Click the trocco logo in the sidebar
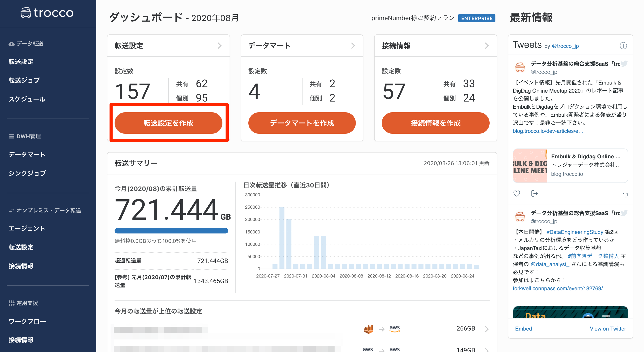The width and height of the screenshot is (644, 352). [47, 13]
